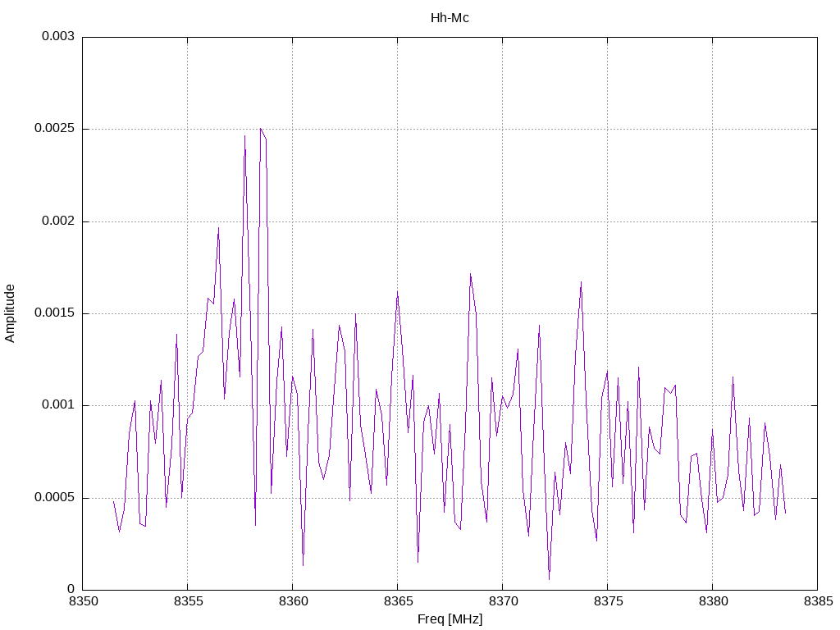Click the x-axis tick label 8375
Viewport: 840px width, 630px height.
tap(608, 601)
